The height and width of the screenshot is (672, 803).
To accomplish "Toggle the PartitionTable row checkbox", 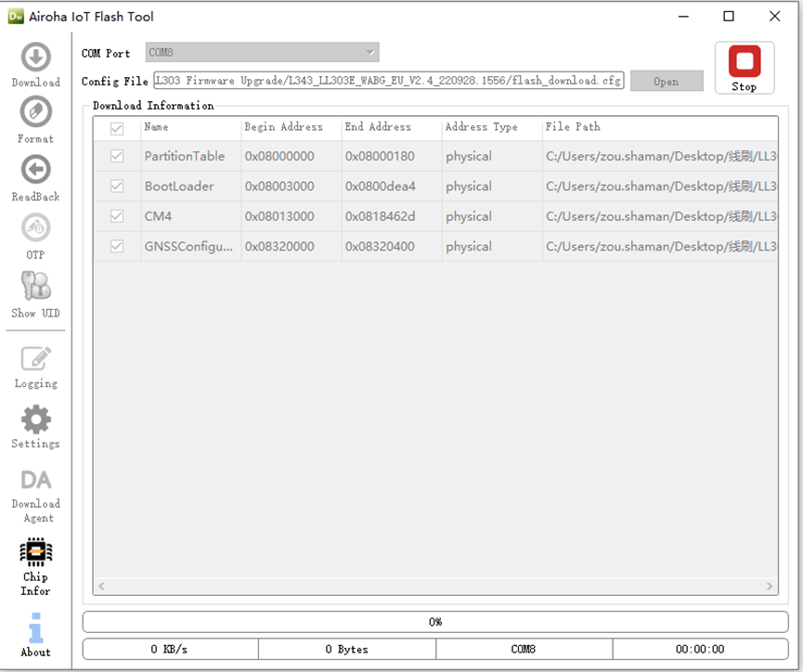I will pos(117,157).
